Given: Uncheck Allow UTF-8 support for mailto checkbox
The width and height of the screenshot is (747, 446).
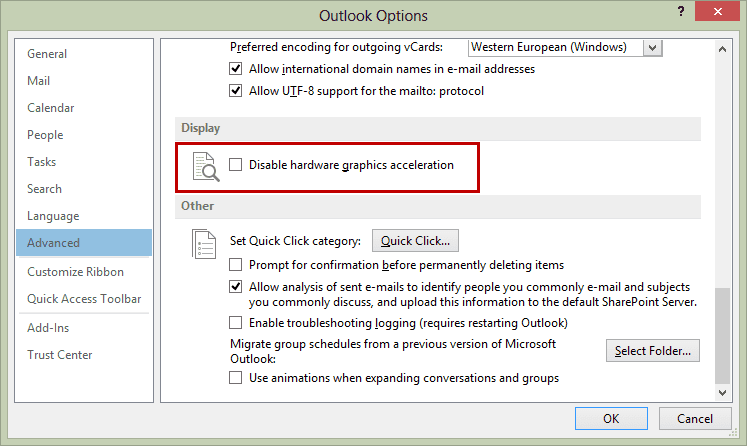Looking at the screenshot, I should click(x=235, y=91).
